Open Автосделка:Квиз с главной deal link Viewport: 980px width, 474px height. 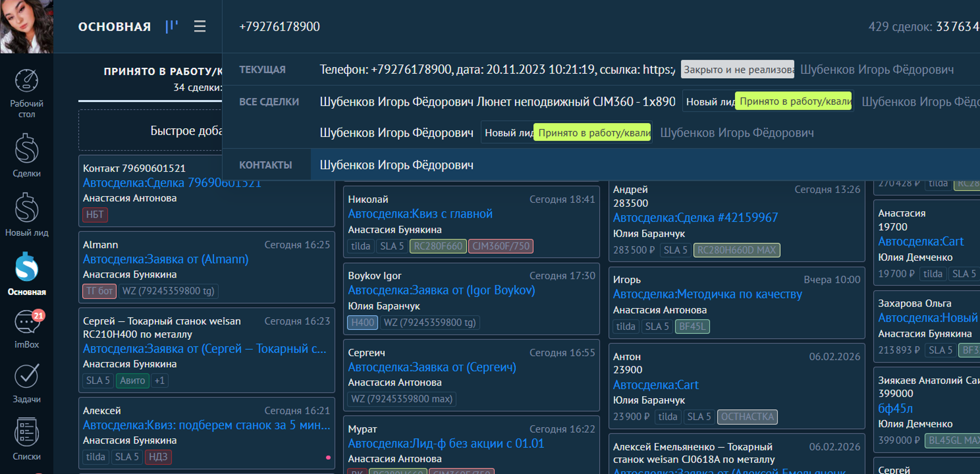420,214
